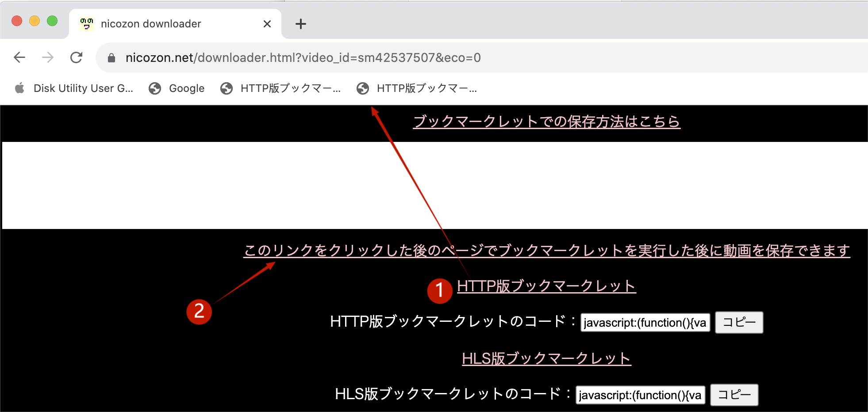Viewport: 868px width, 412px height.
Task: Open first HTTP版ブックマー bookmark in bar
Action: coord(281,88)
